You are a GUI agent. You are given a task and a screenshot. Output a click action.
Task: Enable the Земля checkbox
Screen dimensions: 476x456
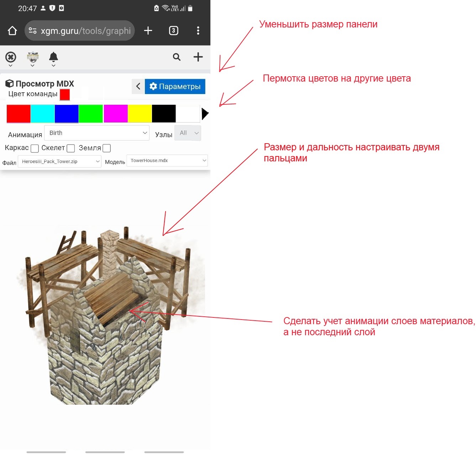pos(106,148)
